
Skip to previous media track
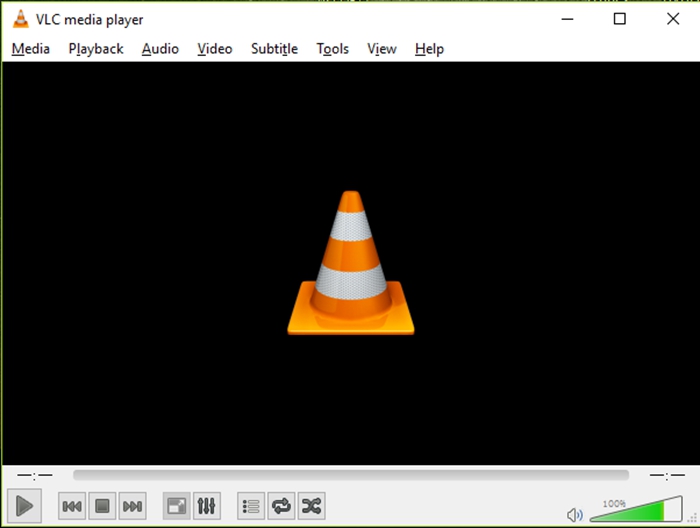coord(72,506)
